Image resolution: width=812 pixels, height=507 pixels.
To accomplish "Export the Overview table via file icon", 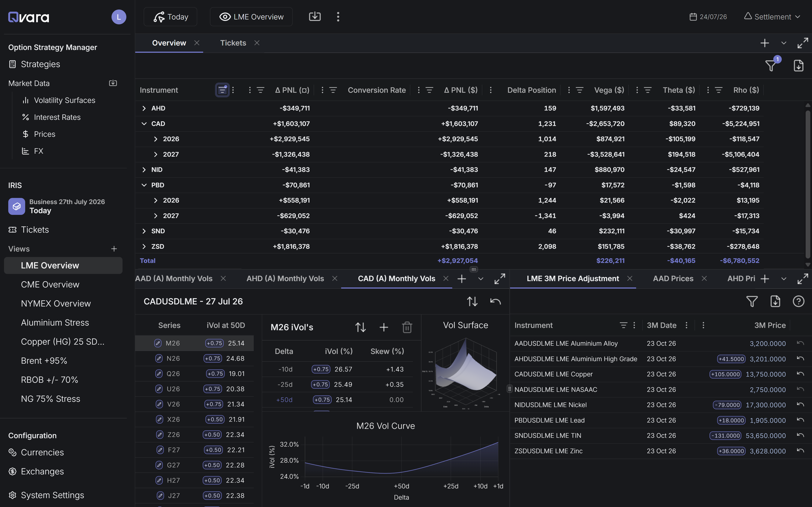I will [799, 66].
